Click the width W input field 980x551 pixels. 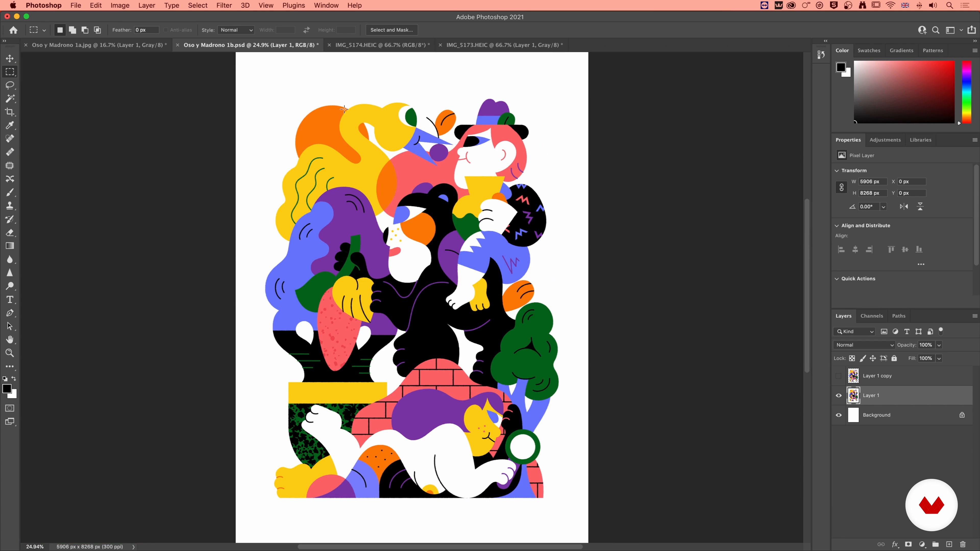[x=873, y=182]
